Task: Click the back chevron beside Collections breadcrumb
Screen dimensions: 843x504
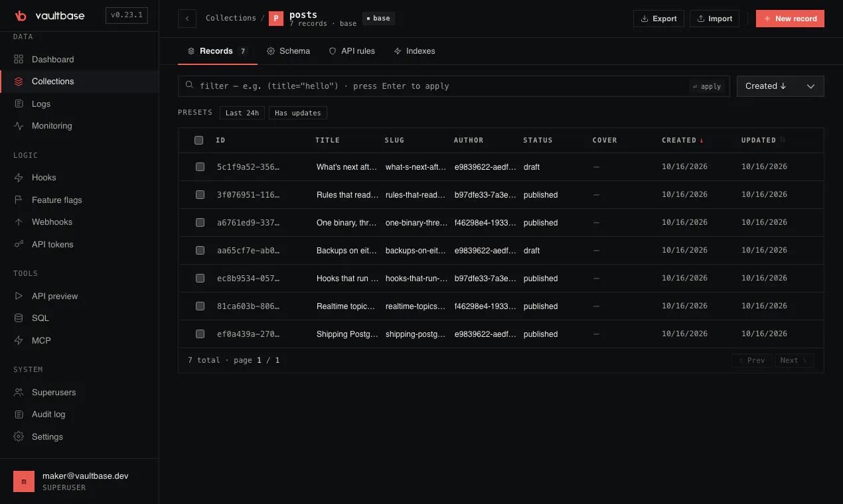Action: [187, 19]
